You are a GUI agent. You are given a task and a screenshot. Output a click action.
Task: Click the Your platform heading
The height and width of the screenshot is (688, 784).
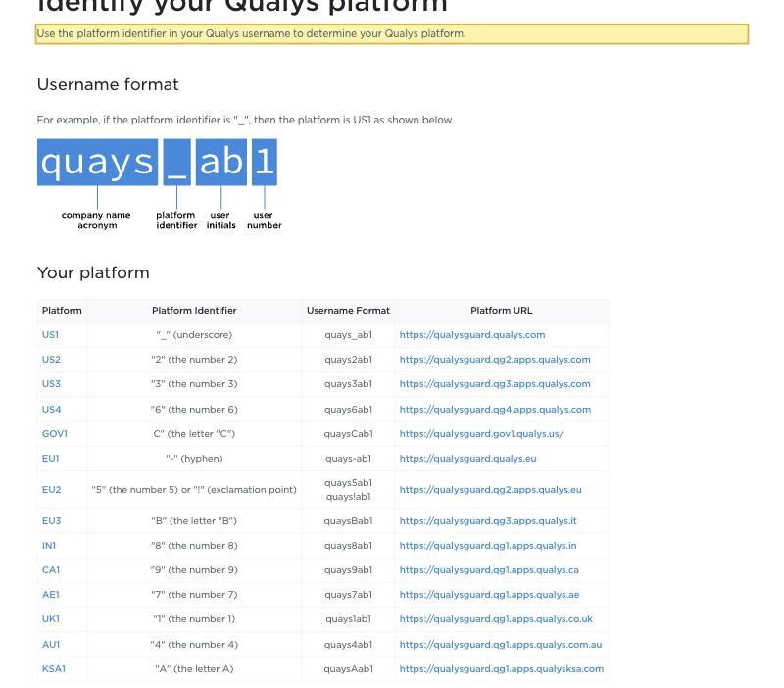93,273
